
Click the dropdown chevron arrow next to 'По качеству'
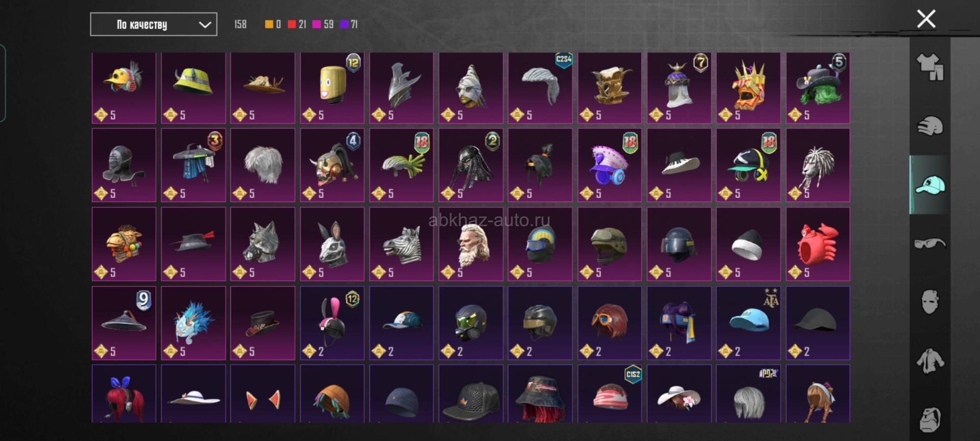tap(205, 24)
